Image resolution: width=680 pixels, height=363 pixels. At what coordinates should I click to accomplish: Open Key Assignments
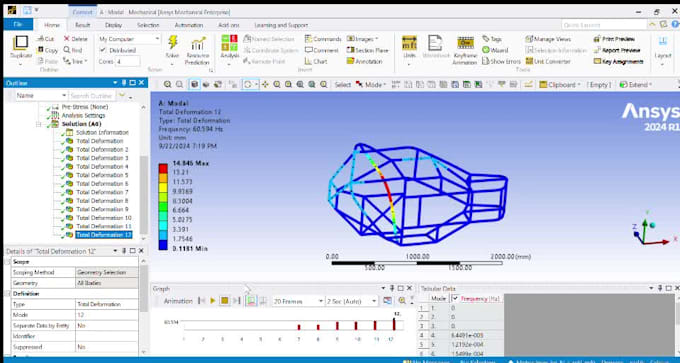coord(618,62)
